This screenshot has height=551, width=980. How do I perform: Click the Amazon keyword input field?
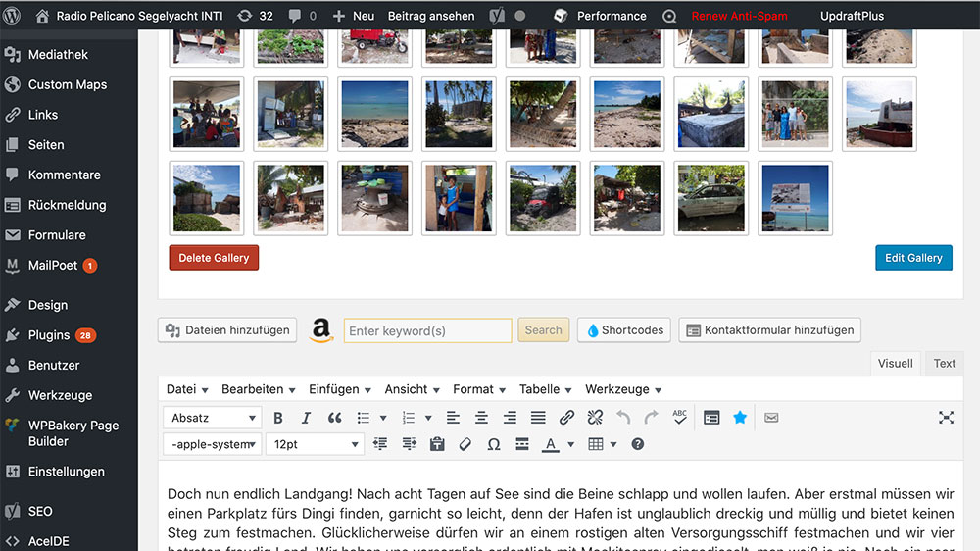[427, 330]
